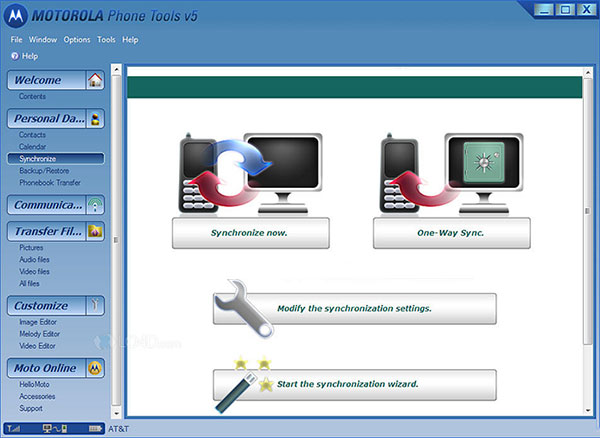
Task: Open Modify the synchronization settings
Action: [355, 309]
